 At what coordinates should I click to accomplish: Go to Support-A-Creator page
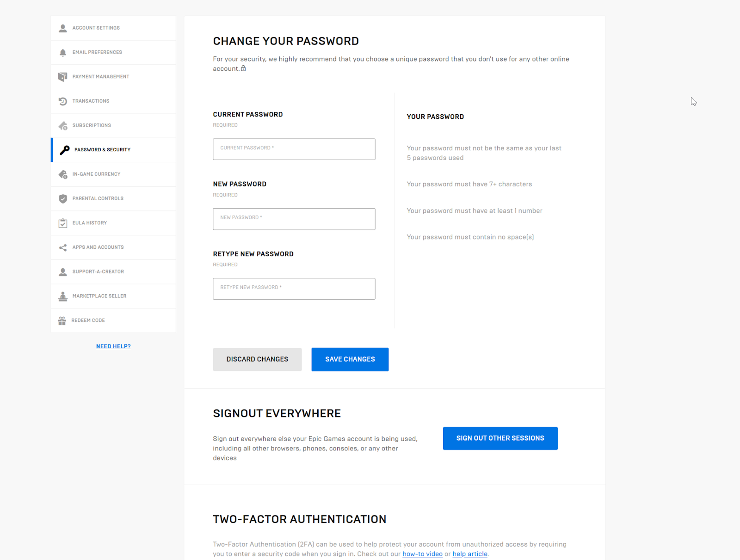(98, 272)
